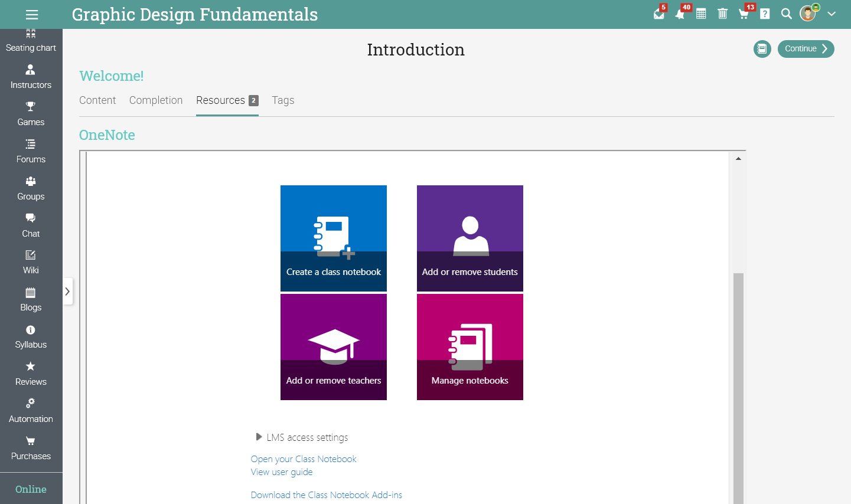Click the Online status label

(x=31, y=489)
